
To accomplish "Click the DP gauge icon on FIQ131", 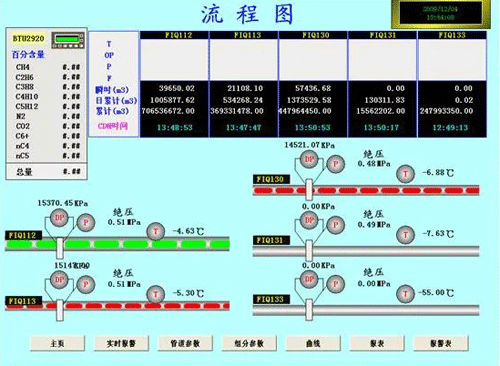I will click(x=309, y=220).
